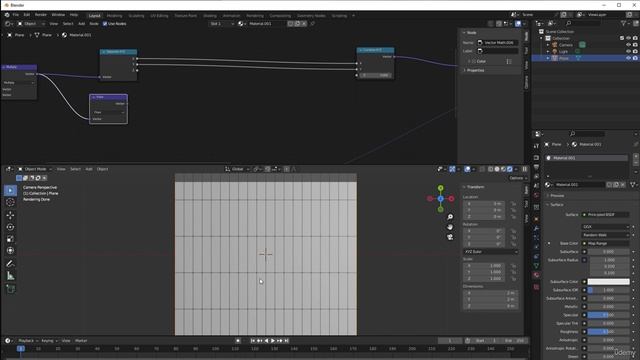Open the Object Mode dropdown in viewport

point(35,169)
